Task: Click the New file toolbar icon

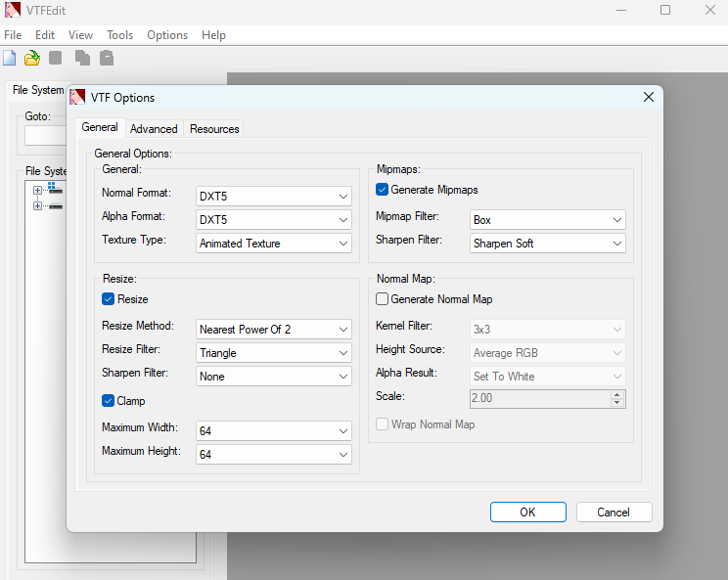Action: [x=9, y=58]
